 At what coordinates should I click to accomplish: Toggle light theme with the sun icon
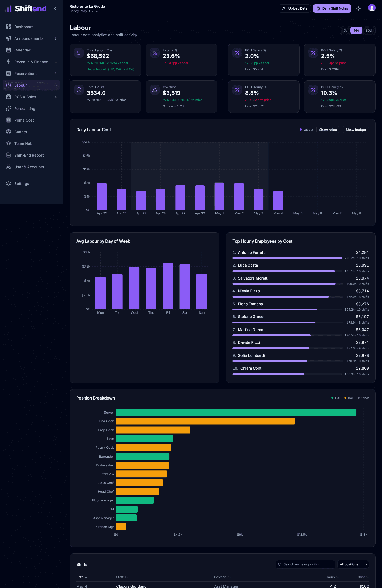click(x=359, y=8)
